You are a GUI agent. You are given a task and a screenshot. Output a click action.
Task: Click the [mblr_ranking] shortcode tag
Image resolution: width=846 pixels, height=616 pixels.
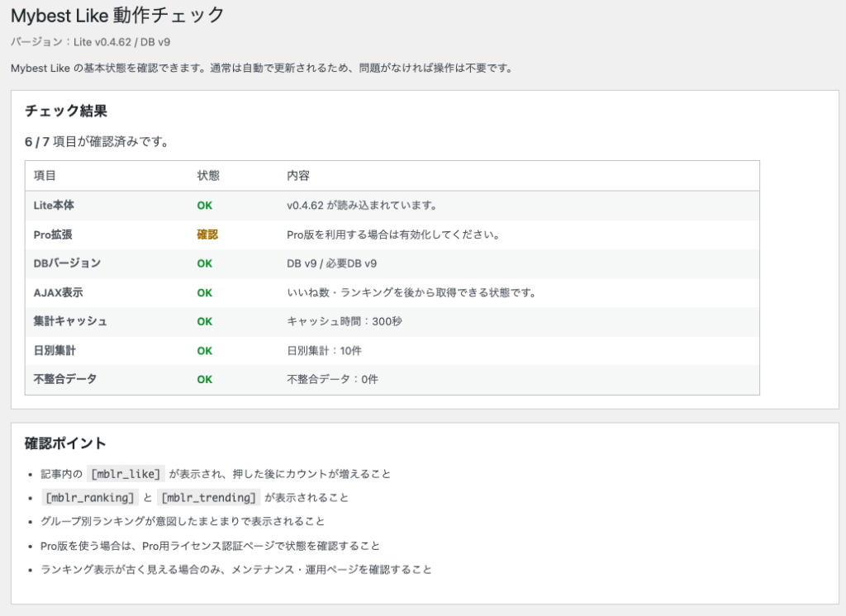click(x=89, y=497)
